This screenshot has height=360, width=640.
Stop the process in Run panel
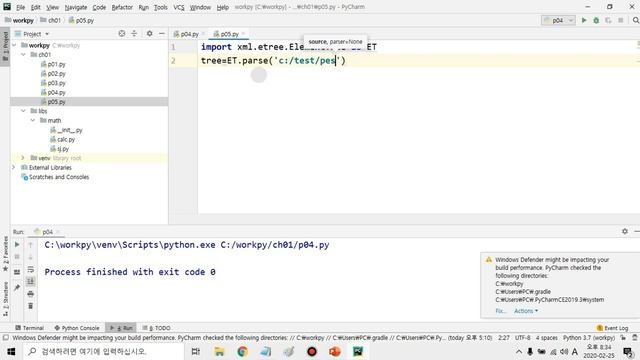[17, 257]
